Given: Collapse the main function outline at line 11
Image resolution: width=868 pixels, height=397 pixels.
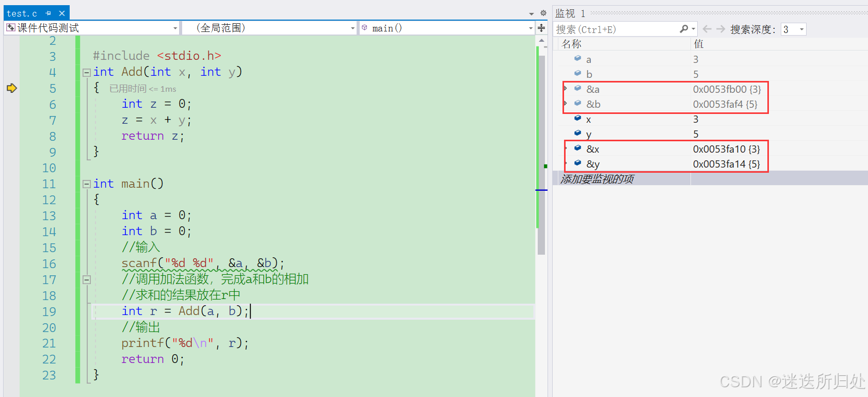Looking at the screenshot, I should (87, 184).
